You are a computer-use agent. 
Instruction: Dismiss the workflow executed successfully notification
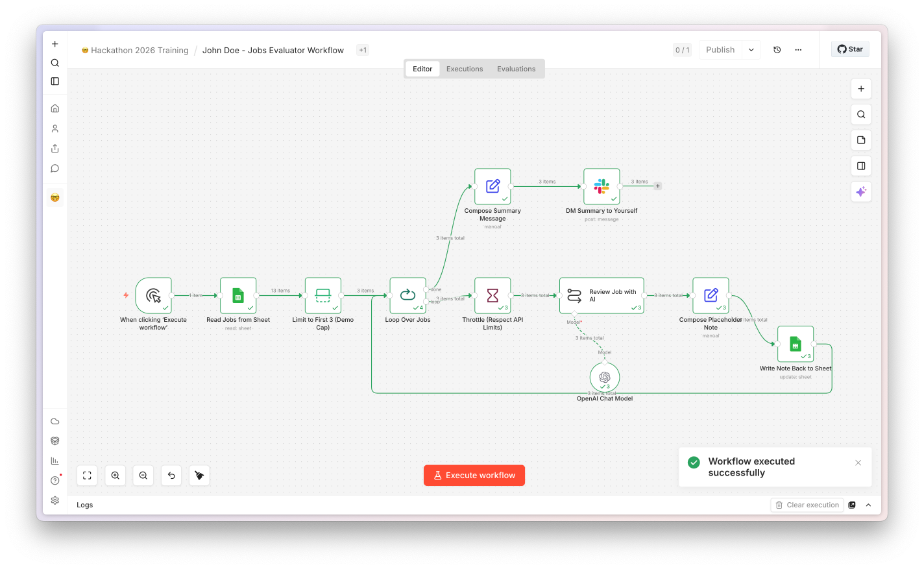coord(858,463)
